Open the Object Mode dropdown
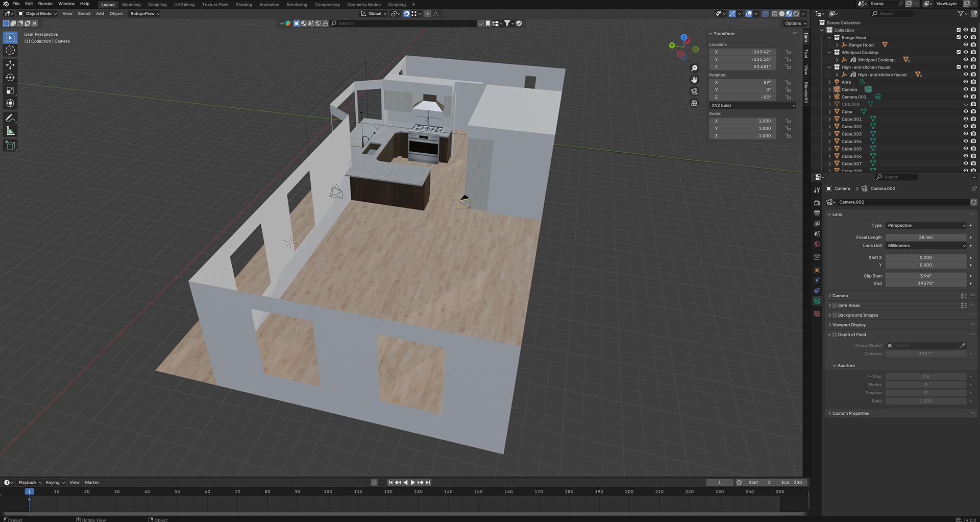Viewport: 980px width, 522px height. [38, 14]
